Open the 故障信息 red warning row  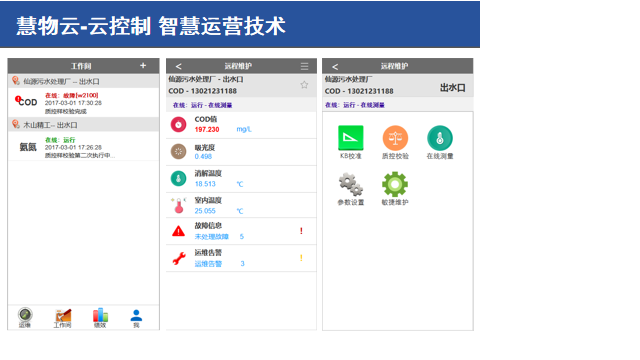(241, 231)
